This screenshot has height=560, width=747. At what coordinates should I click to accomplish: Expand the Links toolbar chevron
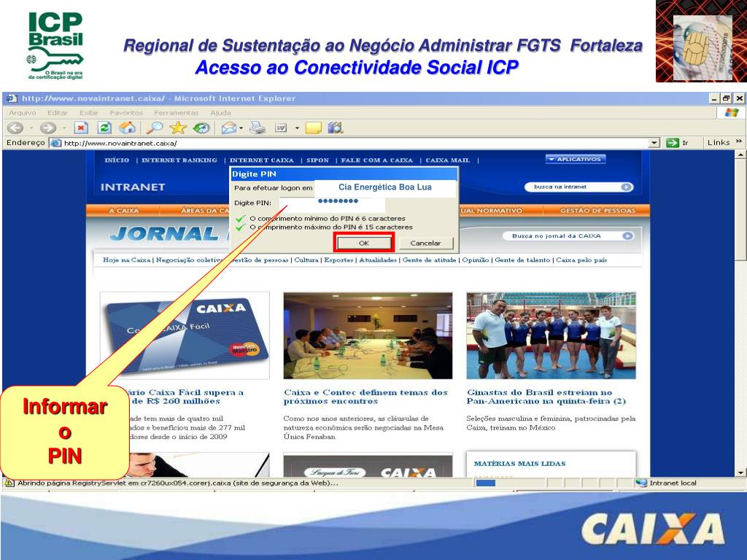[739, 141]
